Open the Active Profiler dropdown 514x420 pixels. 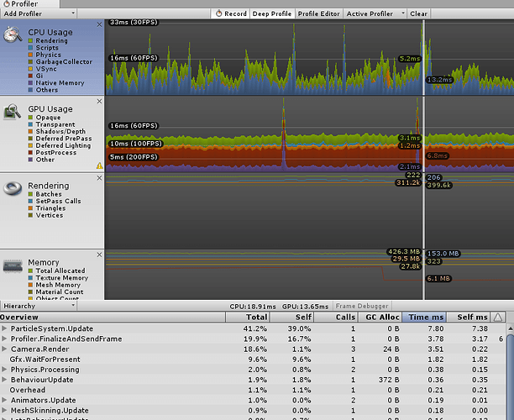point(375,13)
